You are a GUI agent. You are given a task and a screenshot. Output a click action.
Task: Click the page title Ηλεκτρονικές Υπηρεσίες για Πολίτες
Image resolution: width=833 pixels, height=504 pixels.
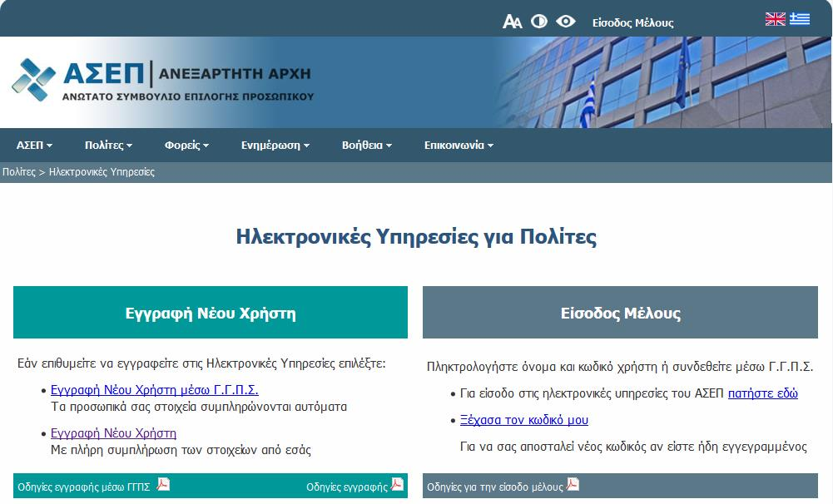pos(416,236)
